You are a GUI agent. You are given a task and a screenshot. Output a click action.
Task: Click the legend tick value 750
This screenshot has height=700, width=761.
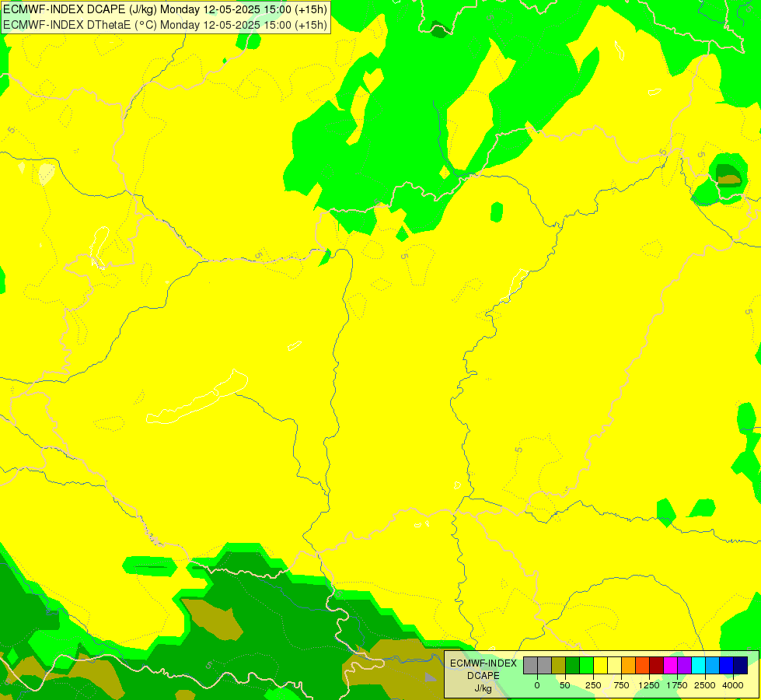[621, 685]
